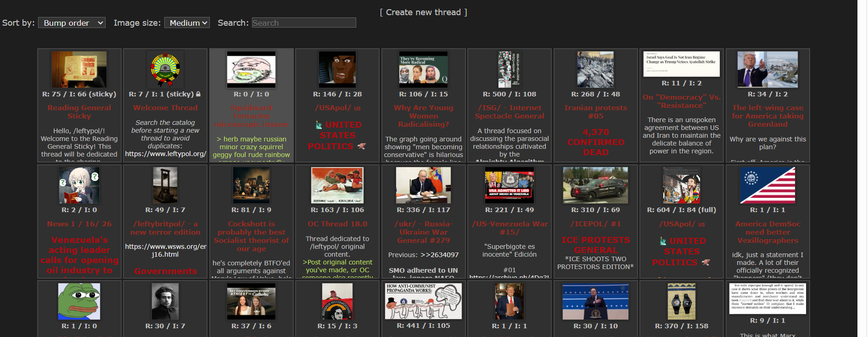
Task: Open the anti-communist propaganda comic thumbnail
Action: pyautogui.click(x=423, y=301)
